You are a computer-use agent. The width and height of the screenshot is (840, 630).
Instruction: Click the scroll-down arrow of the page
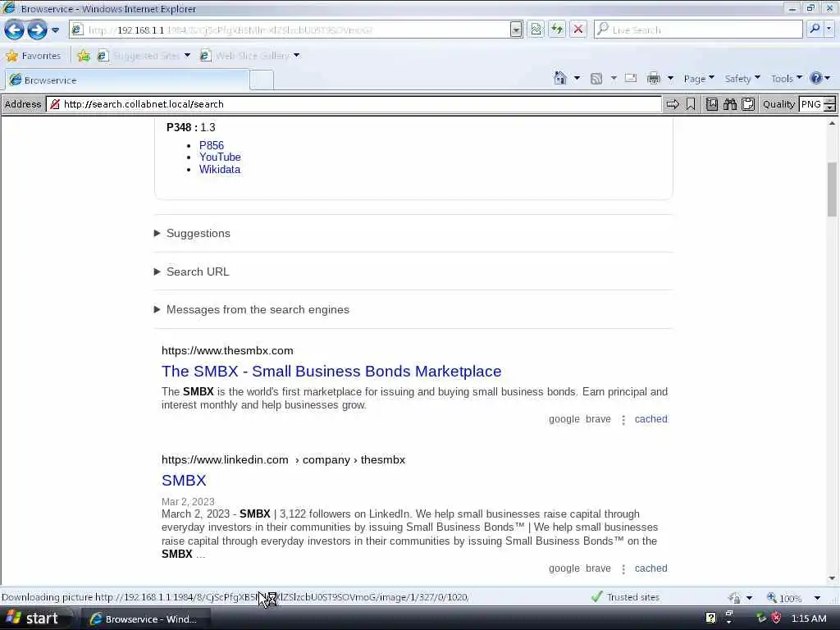pos(832,578)
